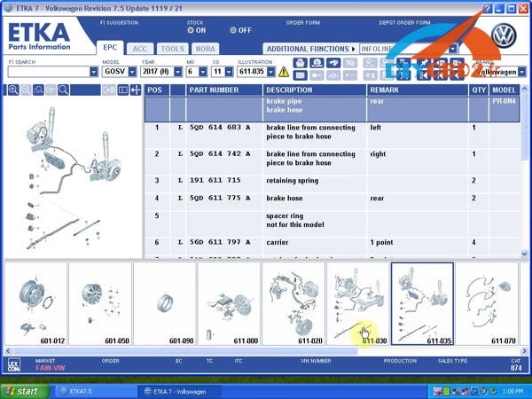Click the pointing hand toolbar icon
Viewport: 532px width, 399px height.
[x=333, y=63]
